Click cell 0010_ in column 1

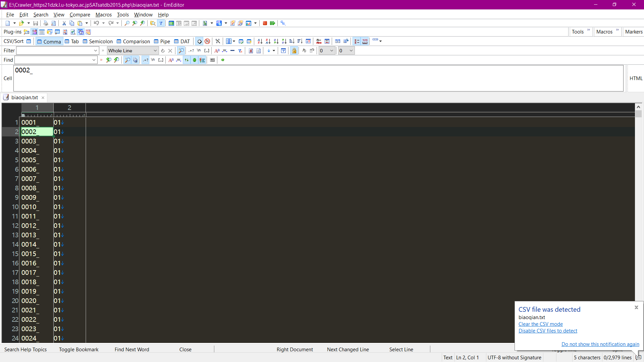[x=30, y=207]
